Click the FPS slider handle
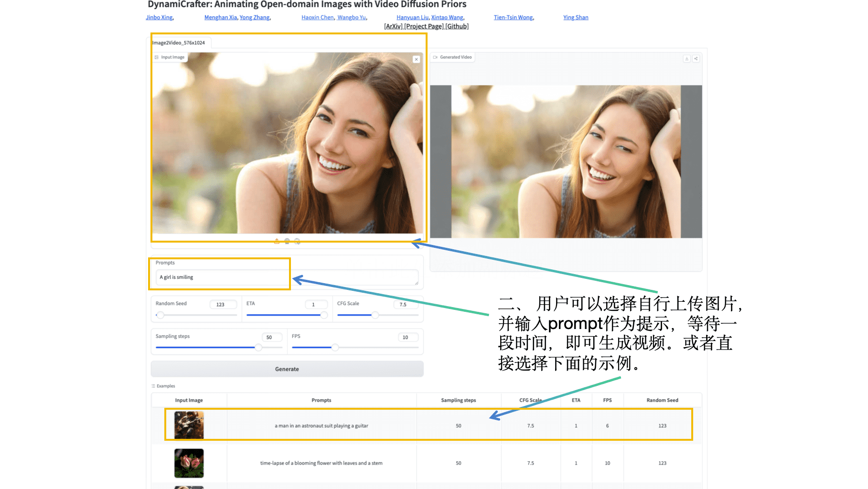The width and height of the screenshot is (868, 489). (335, 348)
